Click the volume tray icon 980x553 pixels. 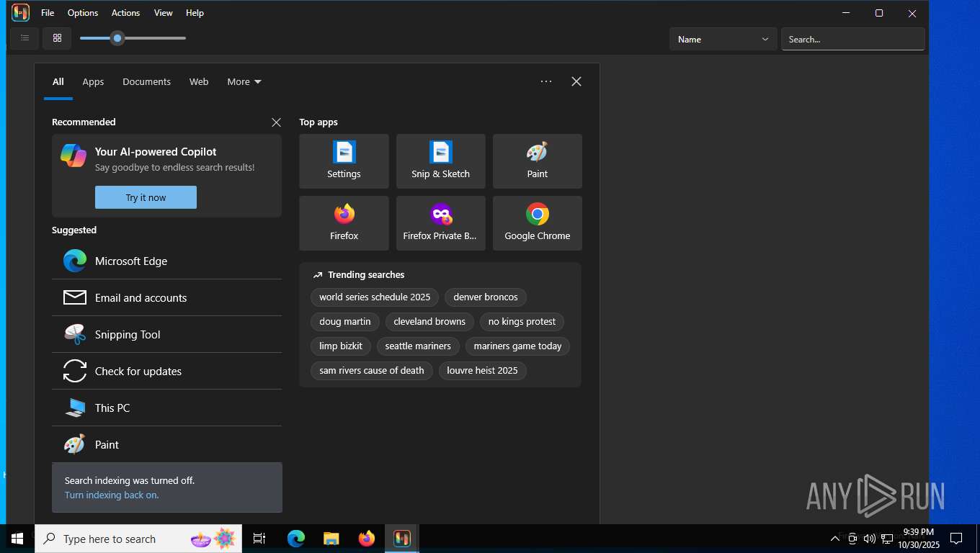[x=869, y=539]
